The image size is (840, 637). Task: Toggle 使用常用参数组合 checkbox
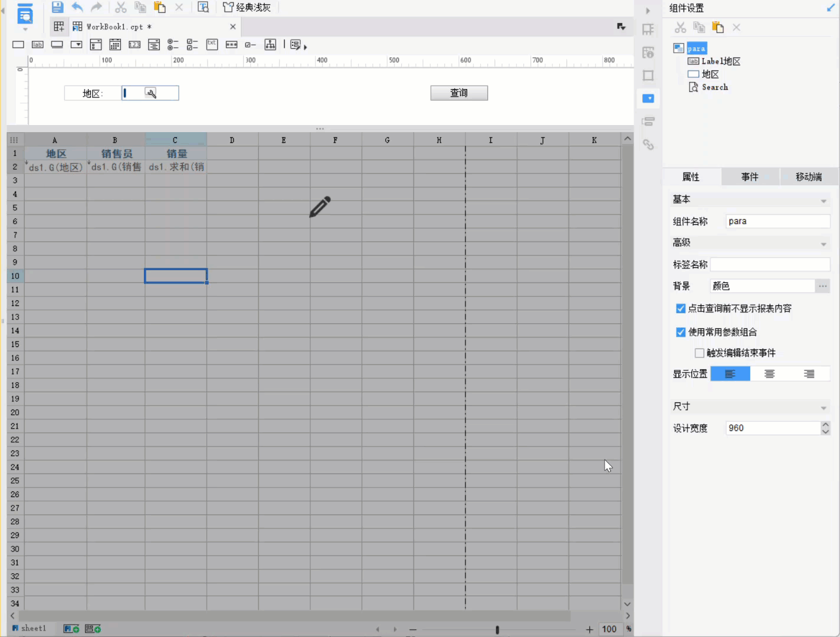click(681, 332)
